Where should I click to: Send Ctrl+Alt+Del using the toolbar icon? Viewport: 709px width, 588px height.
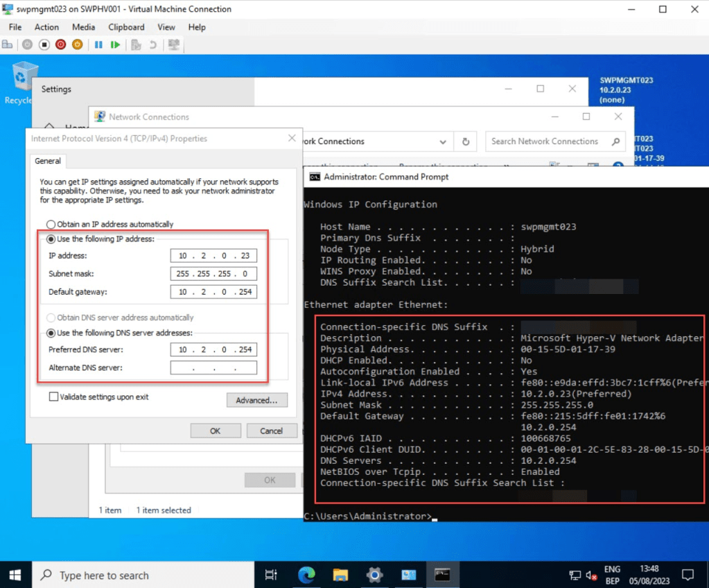point(8,44)
